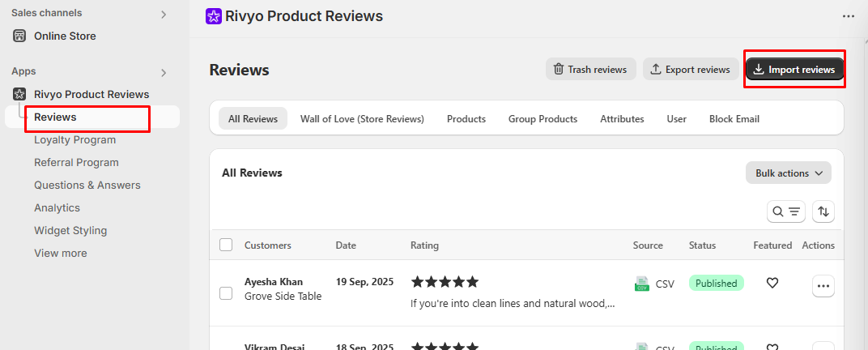
Task: Click the five-star rating of Ayesha Khan
Action: (x=445, y=283)
